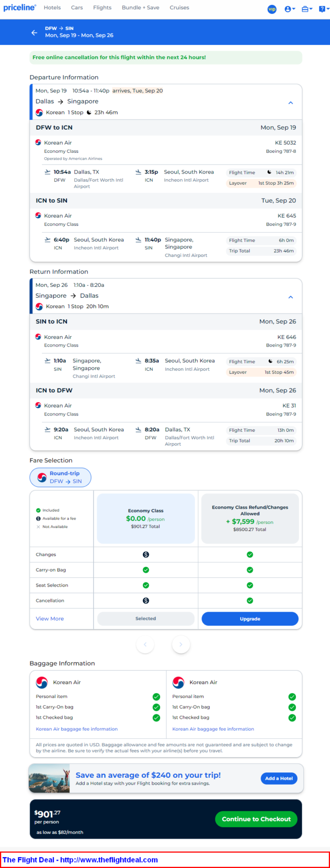Go back using the left arrow

click(34, 33)
